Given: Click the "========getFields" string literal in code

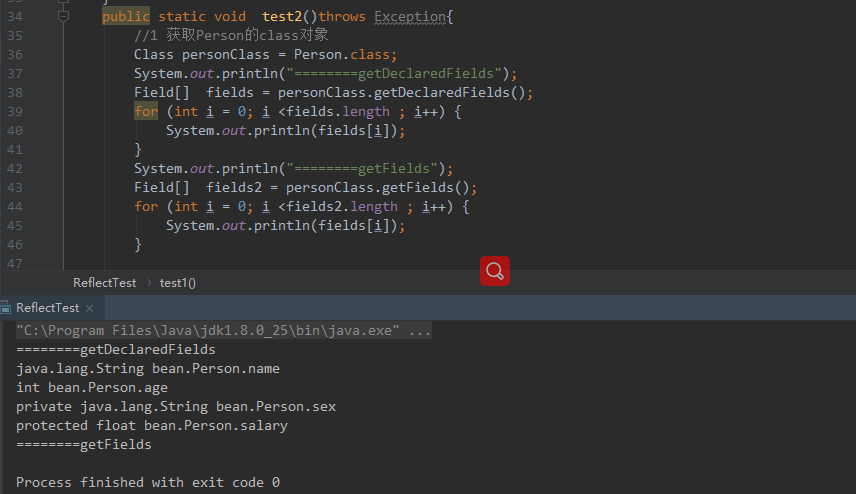Looking at the screenshot, I should tap(361, 169).
